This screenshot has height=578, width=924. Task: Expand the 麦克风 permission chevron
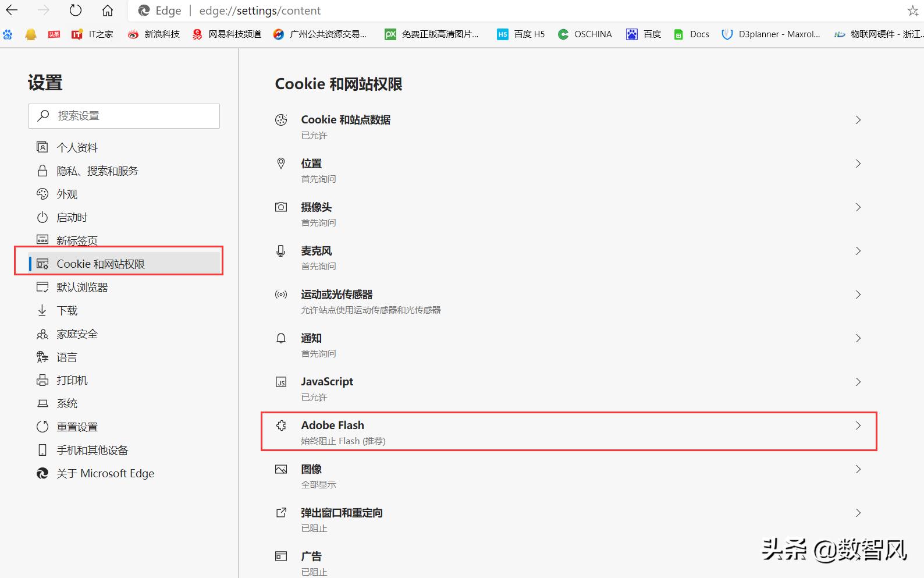(858, 251)
